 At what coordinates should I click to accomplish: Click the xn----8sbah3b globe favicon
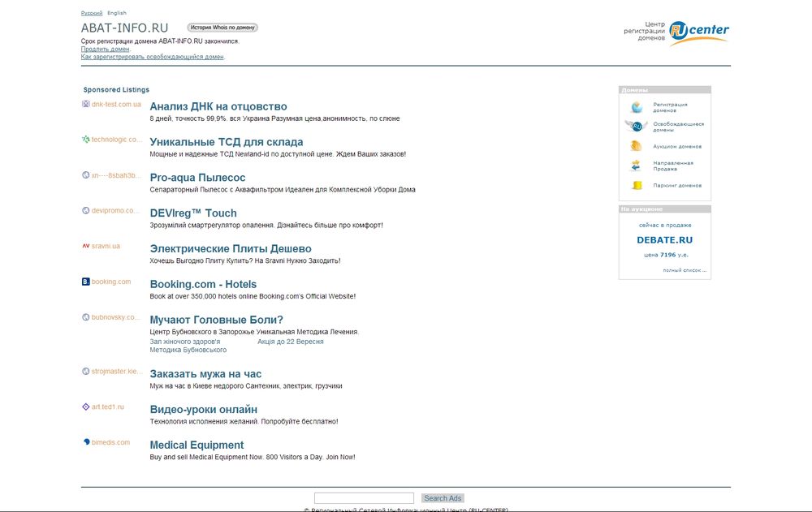[85, 175]
